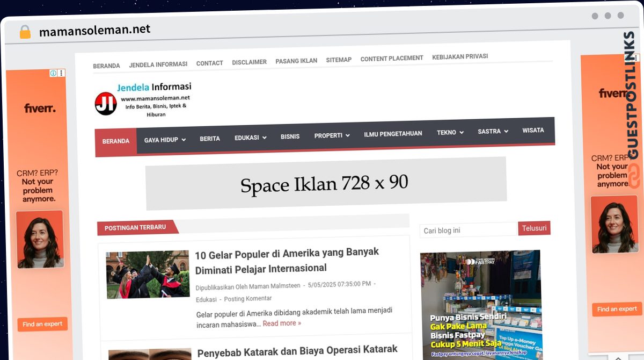The height and width of the screenshot is (360, 644).
Task: Click Find an expert in right Fiverr ad
Action: click(x=617, y=309)
